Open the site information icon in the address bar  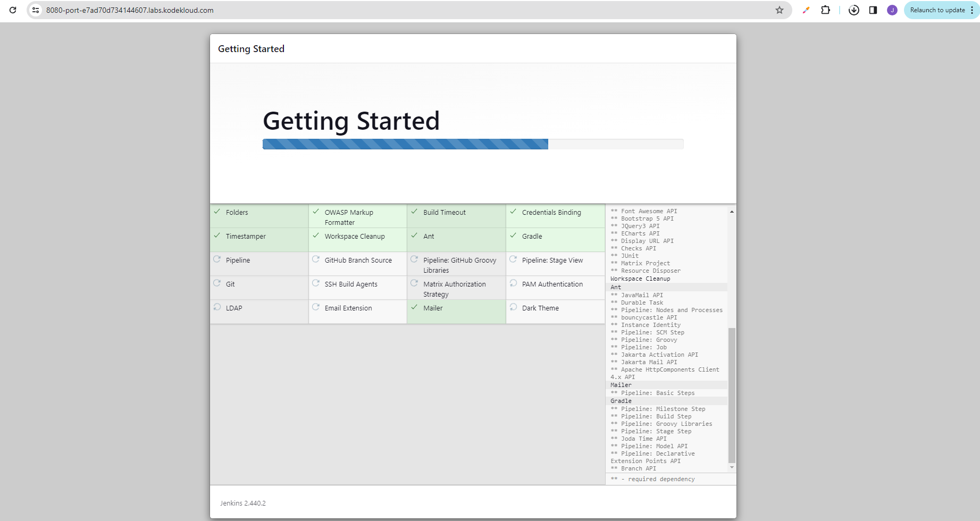click(36, 10)
